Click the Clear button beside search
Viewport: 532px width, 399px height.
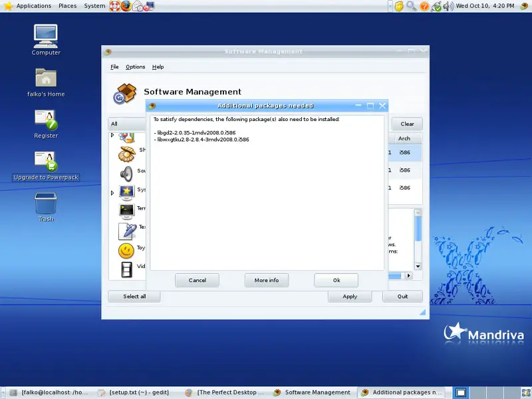(407, 124)
